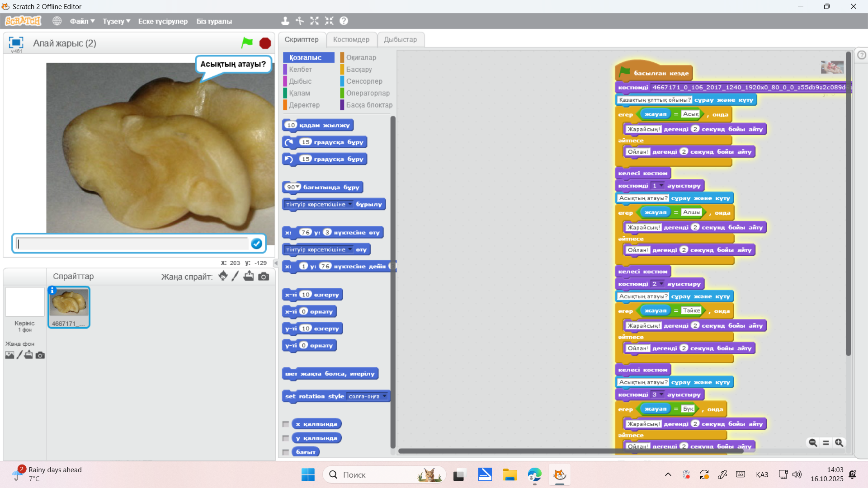
Task: Choose new sprite from library icon
Action: [x=223, y=276]
